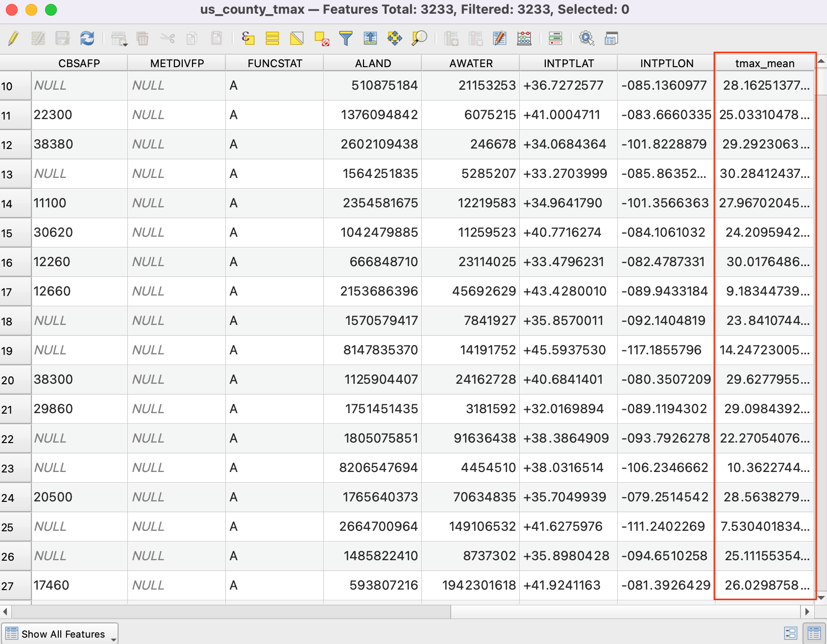
Task: Open the filter/select by form funnel icon
Action: pos(346,38)
